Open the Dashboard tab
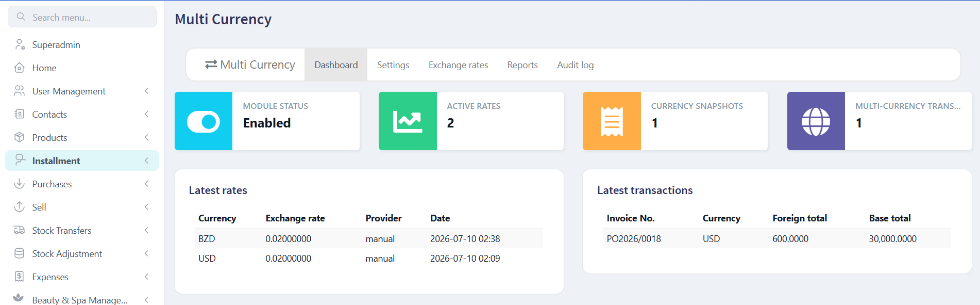 [x=336, y=65]
